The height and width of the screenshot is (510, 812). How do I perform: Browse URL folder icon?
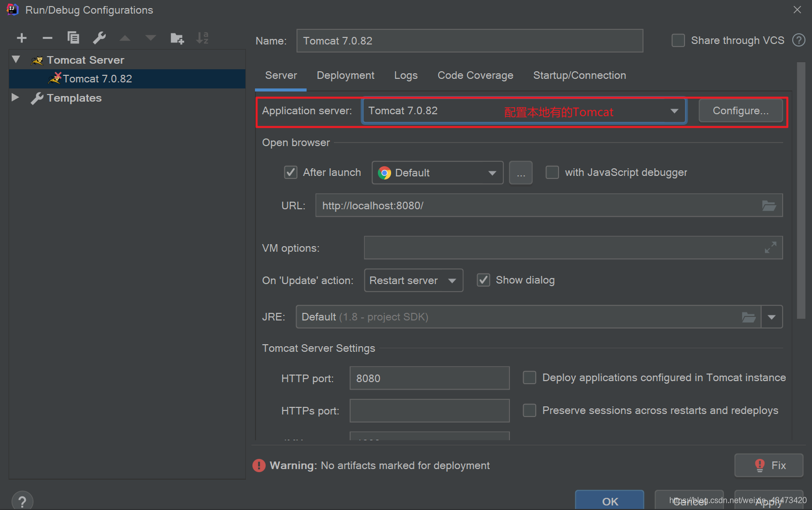coord(769,206)
